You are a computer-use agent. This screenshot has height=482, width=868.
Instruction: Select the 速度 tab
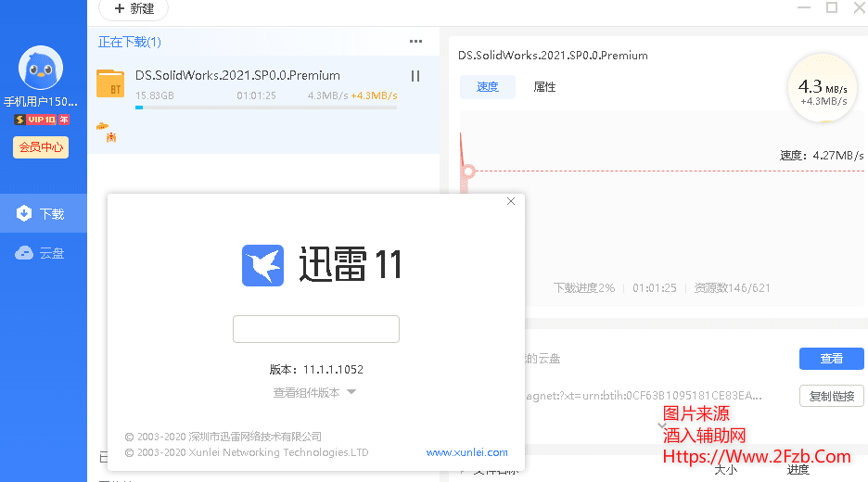click(x=488, y=87)
